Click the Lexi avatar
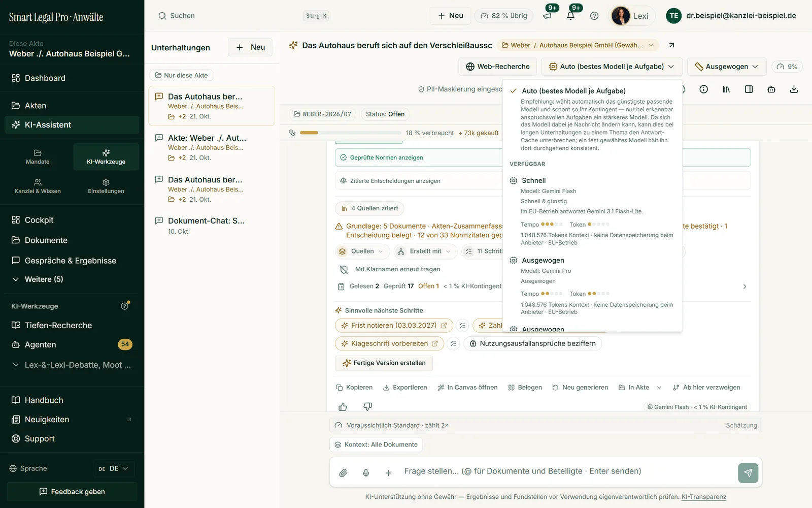Image resolution: width=812 pixels, height=508 pixels. click(621, 16)
